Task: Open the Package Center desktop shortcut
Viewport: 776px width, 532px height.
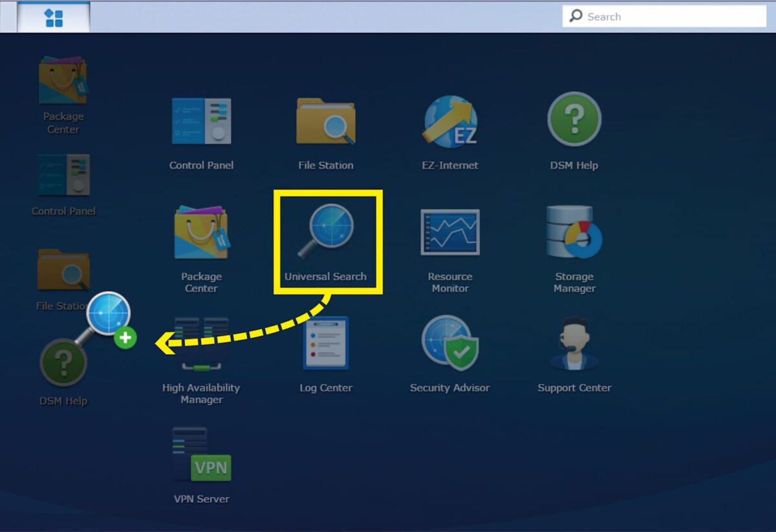Action: (63, 95)
